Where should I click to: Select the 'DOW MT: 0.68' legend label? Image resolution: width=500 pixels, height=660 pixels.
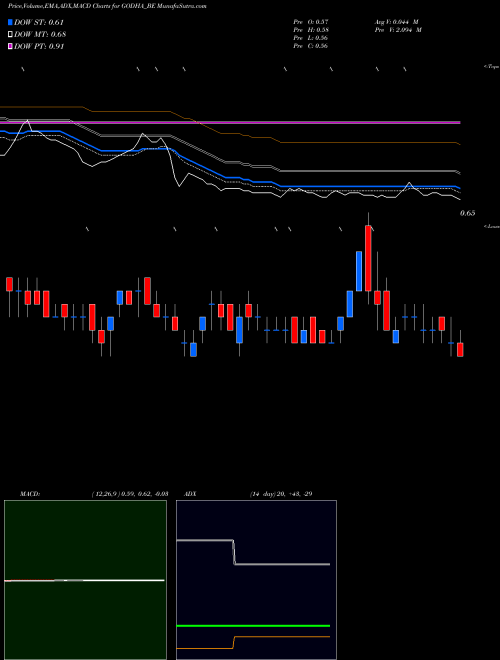point(40,34)
